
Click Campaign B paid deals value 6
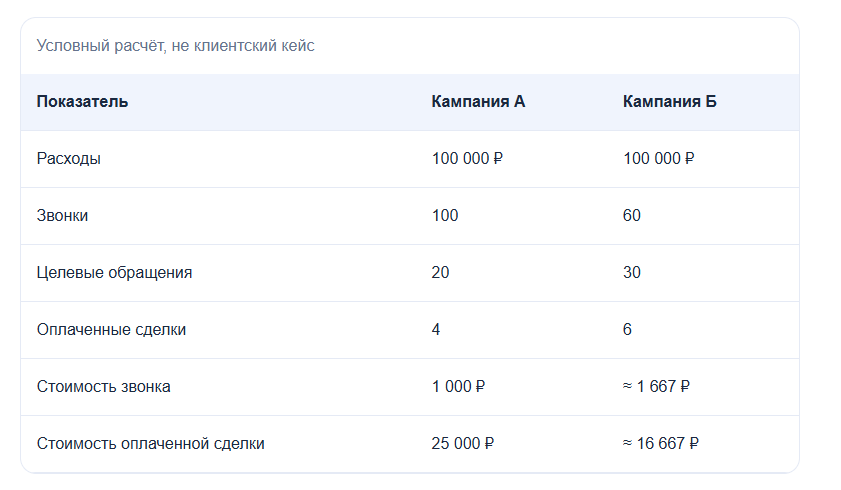pyautogui.click(x=627, y=329)
